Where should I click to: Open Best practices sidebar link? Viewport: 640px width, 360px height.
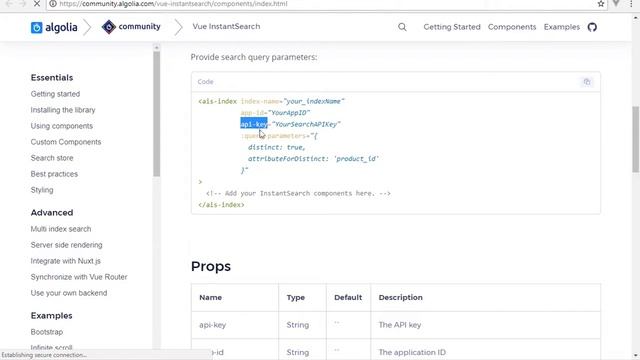(54, 174)
